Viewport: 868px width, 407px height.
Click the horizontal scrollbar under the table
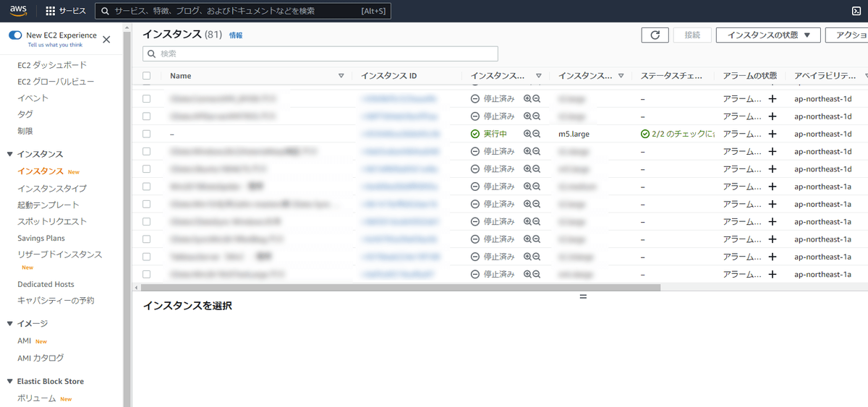coord(401,287)
